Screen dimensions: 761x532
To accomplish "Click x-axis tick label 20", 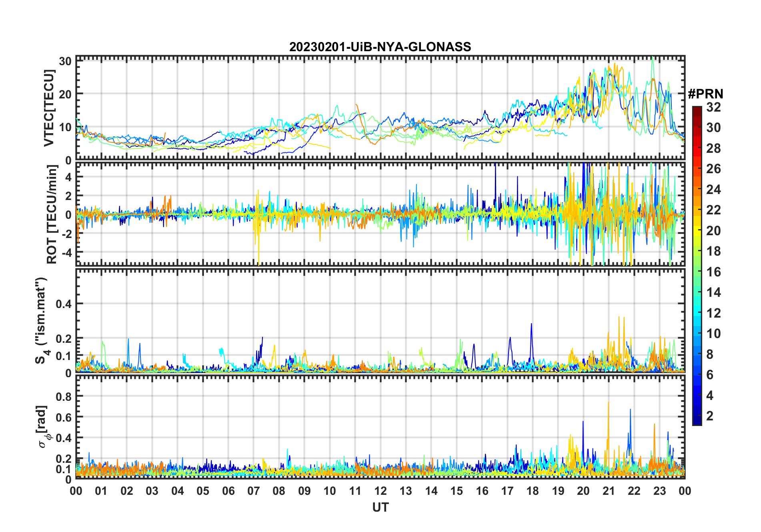I will click(x=583, y=491).
